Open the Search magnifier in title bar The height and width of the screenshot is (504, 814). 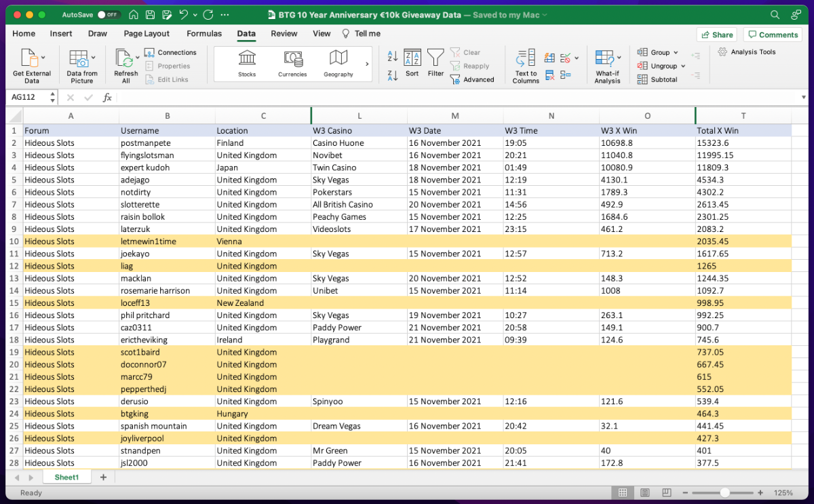pyautogui.click(x=775, y=14)
